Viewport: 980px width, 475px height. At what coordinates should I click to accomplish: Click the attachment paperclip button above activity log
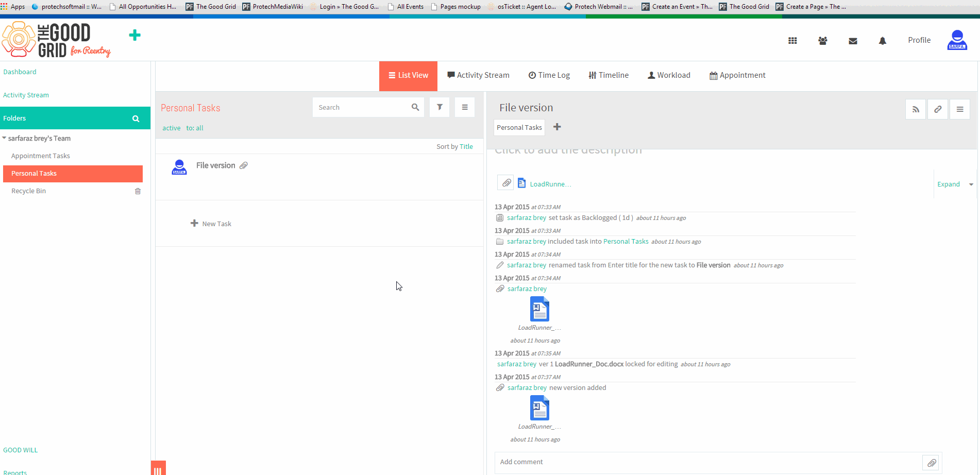click(506, 183)
